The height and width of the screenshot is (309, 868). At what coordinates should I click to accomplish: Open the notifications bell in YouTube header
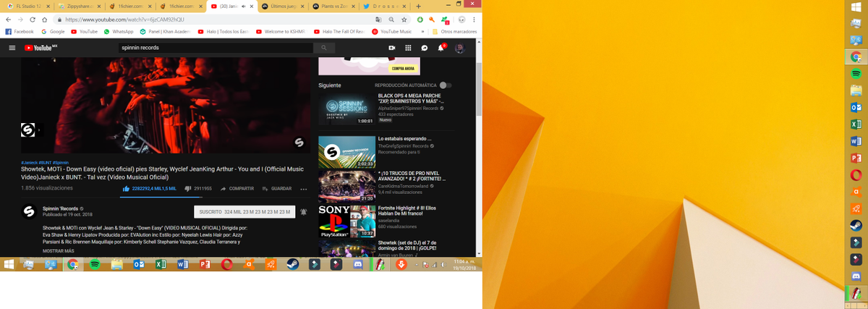[441, 48]
